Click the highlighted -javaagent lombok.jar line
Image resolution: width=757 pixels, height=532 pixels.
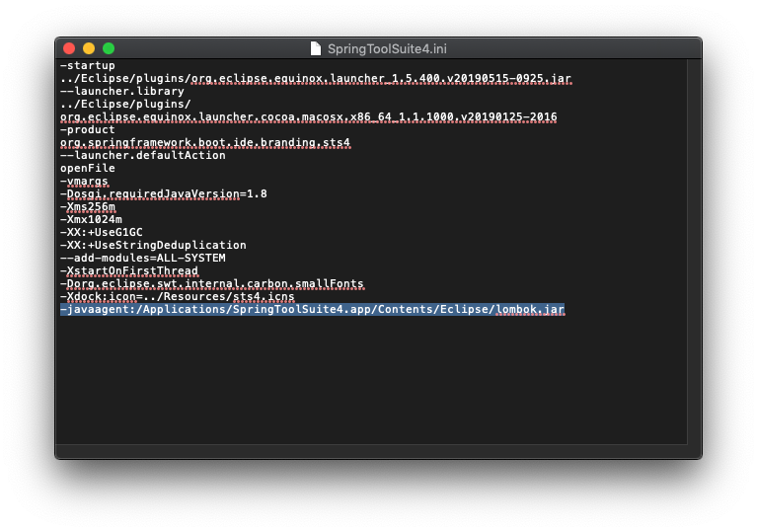pyautogui.click(x=312, y=309)
